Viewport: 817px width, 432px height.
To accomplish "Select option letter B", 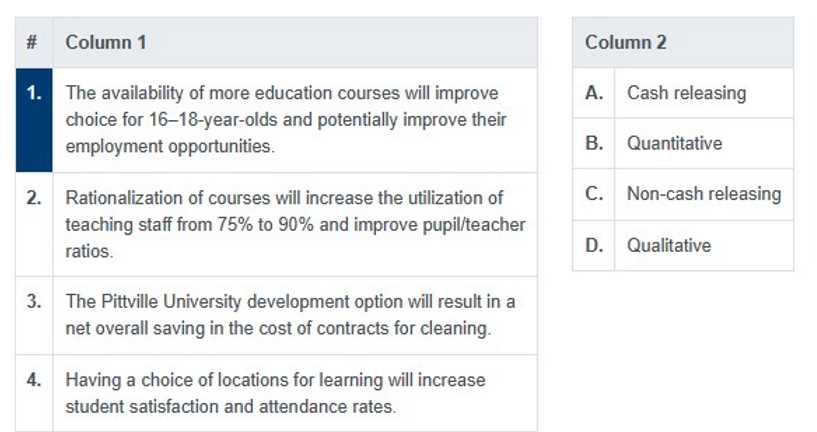I will [x=594, y=143].
